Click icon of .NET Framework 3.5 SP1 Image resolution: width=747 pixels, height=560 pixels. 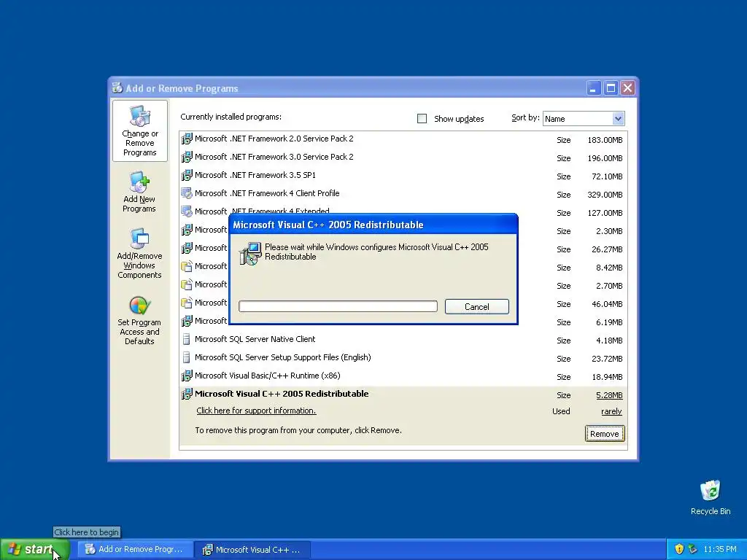pos(187,175)
